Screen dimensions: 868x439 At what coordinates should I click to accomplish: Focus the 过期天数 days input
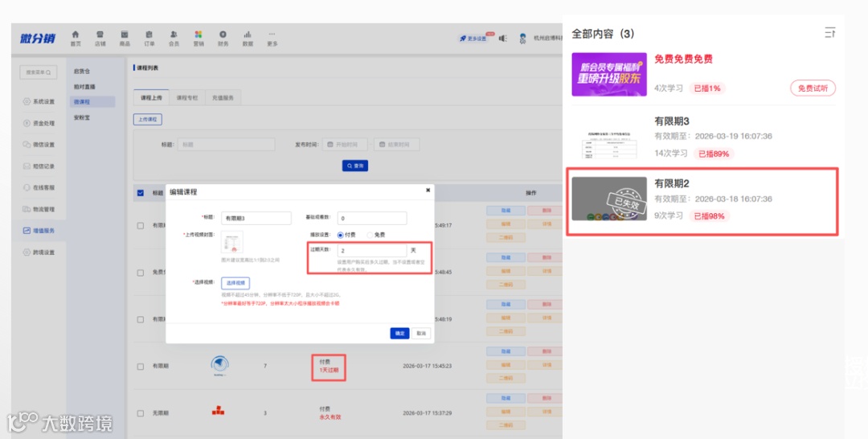coord(372,250)
